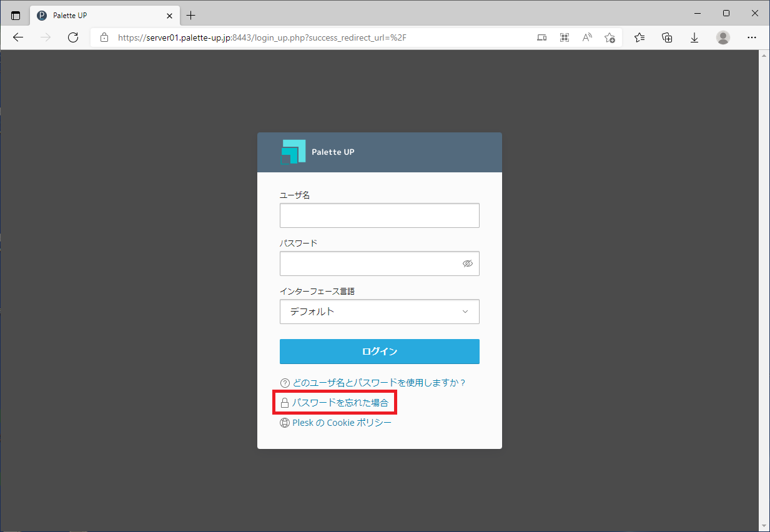Click the Palette UP header text
Image resolution: width=770 pixels, height=532 pixels.
333,152
